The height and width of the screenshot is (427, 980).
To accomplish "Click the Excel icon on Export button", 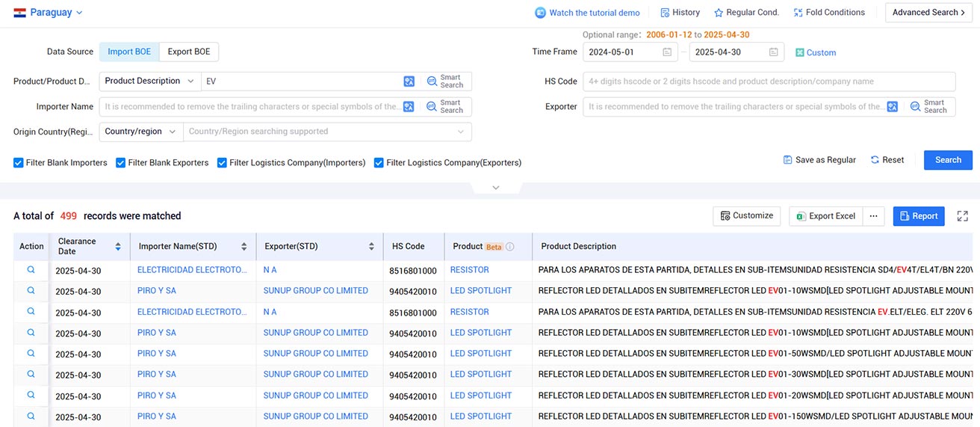I will click(x=801, y=216).
